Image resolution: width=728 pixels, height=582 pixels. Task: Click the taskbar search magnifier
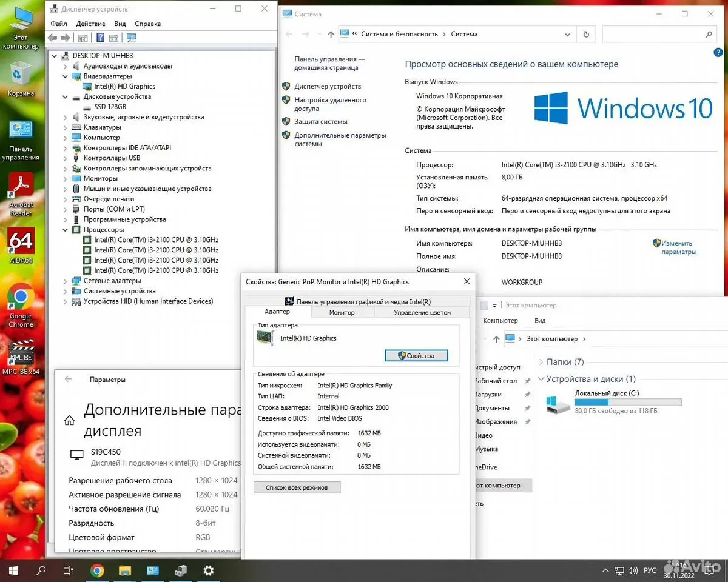(x=41, y=570)
